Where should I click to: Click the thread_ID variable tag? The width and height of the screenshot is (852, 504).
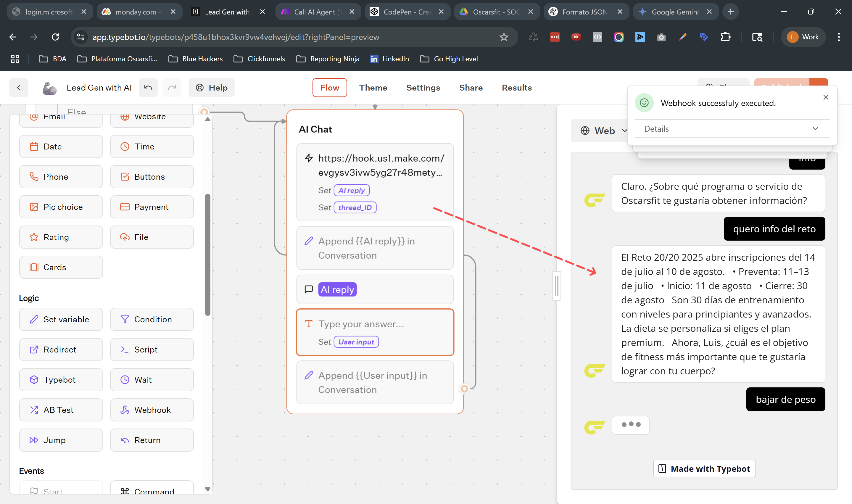pos(355,207)
